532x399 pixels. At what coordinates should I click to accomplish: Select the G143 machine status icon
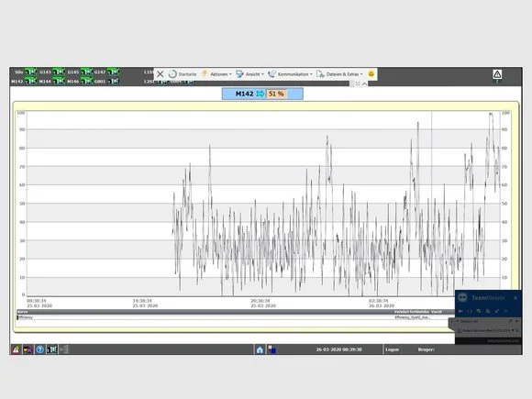(59, 72)
